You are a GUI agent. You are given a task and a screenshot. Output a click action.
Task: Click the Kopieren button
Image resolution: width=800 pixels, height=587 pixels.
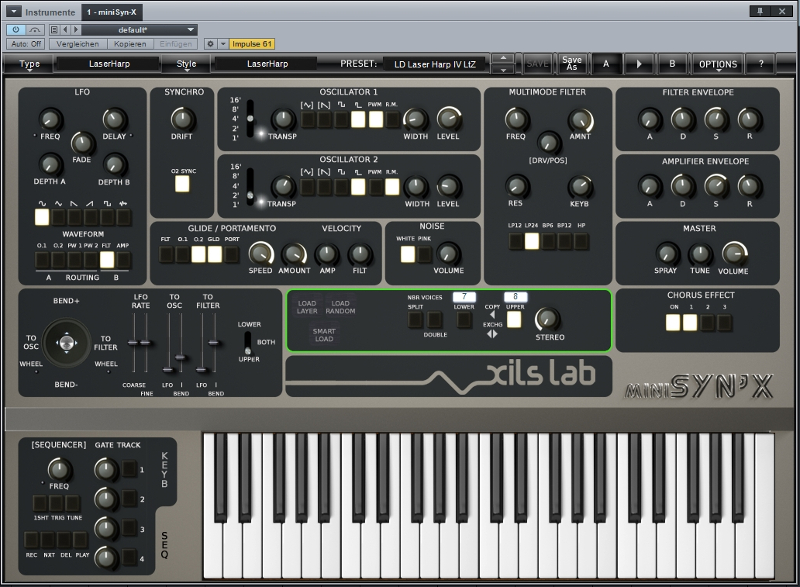pyautogui.click(x=130, y=44)
